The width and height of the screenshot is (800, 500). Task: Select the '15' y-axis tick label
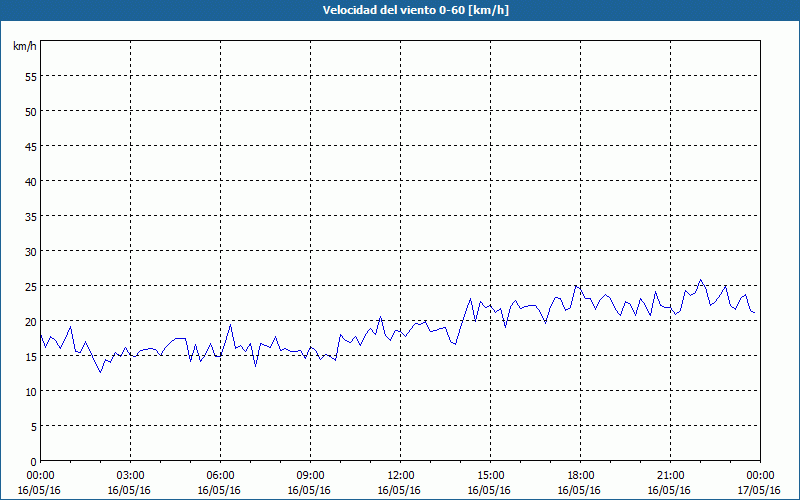coord(31,357)
